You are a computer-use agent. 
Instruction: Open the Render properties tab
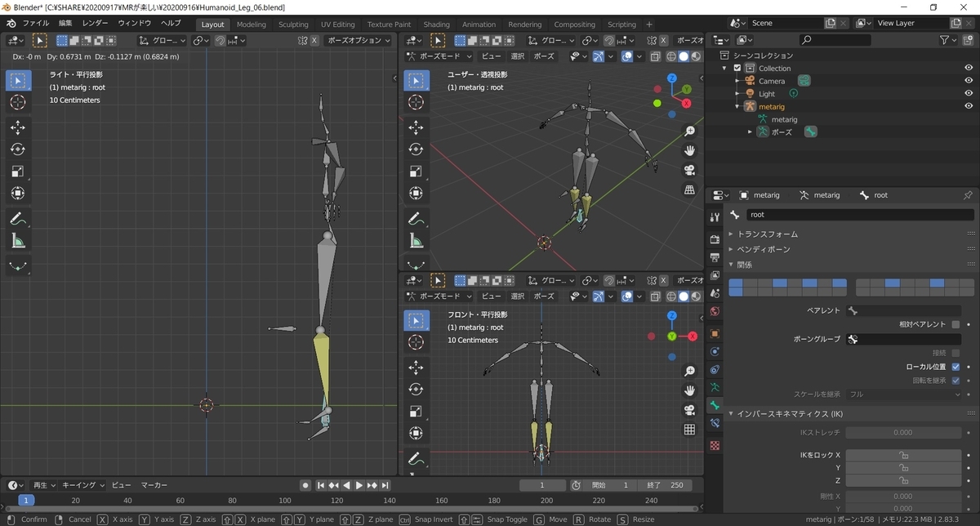click(x=715, y=239)
